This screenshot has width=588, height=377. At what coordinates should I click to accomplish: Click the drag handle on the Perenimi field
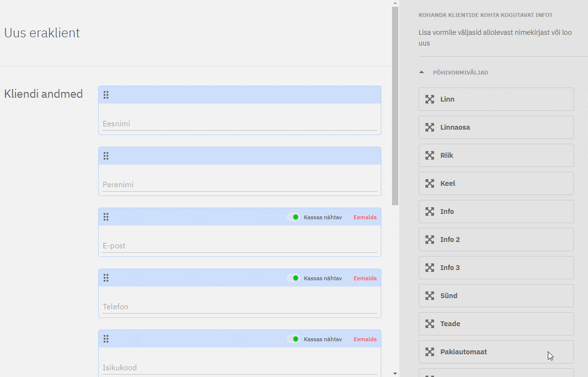click(x=106, y=156)
